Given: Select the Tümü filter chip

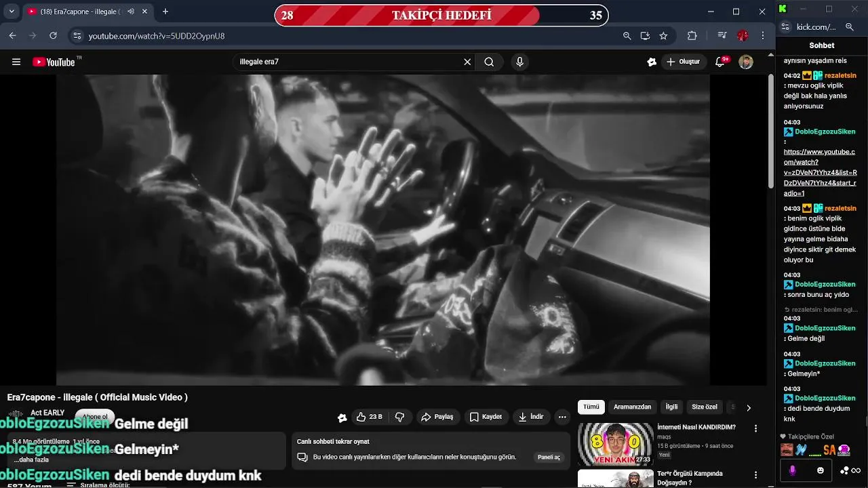Looking at the screenshot, I should [591, 407].
